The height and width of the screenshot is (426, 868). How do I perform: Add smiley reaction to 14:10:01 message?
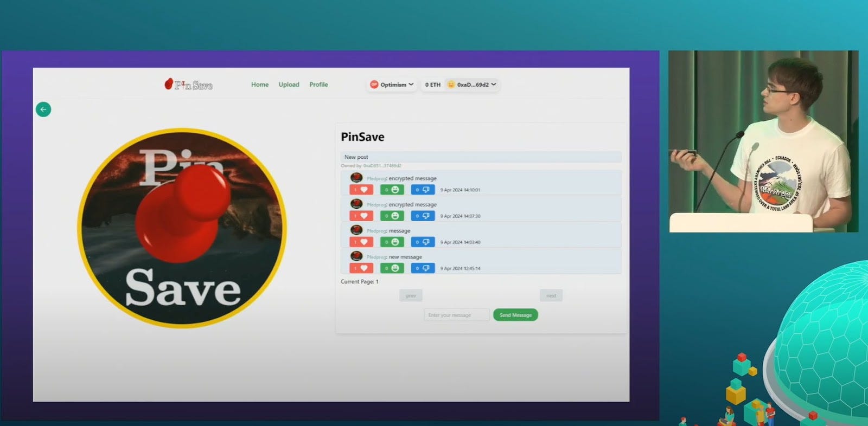(392, 190)
